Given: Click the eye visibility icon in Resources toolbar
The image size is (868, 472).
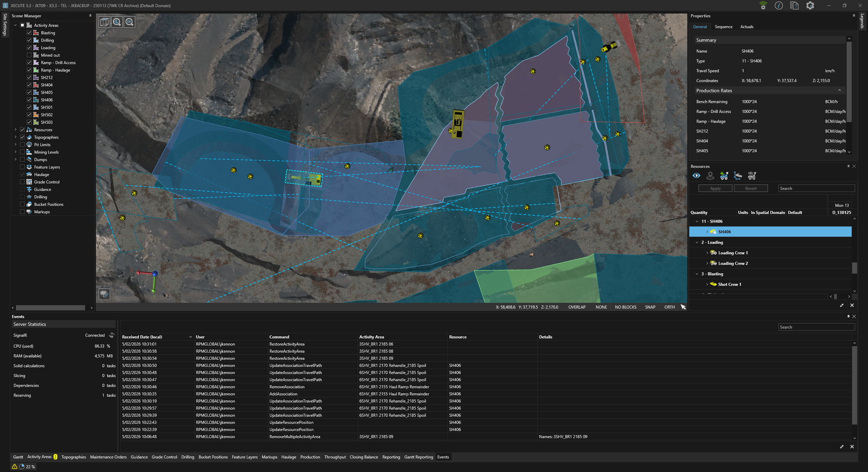Looking at the screenshot, I should pos(696,176).
